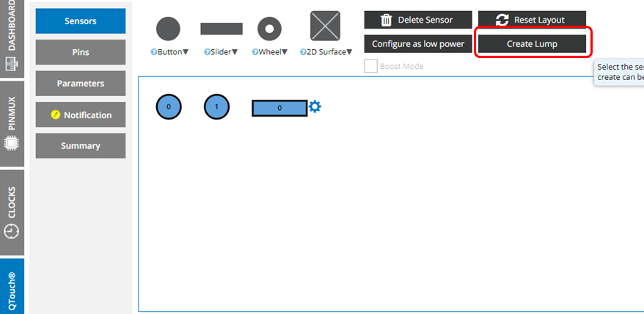Select button sensor 1 on canvas
The width and height of the screenshot is (644, 314).
pyautogui.click(x=216, y=107)
